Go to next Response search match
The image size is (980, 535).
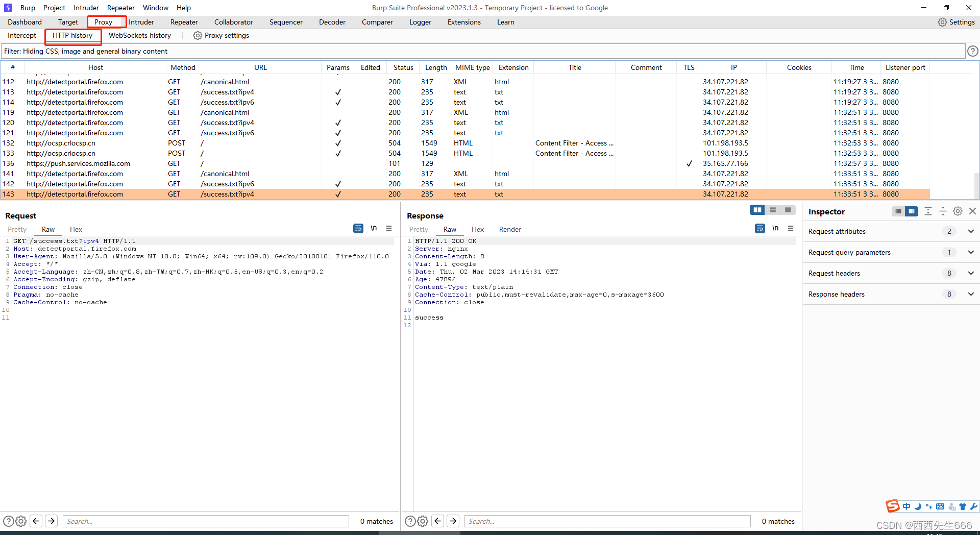click(453, 521)
